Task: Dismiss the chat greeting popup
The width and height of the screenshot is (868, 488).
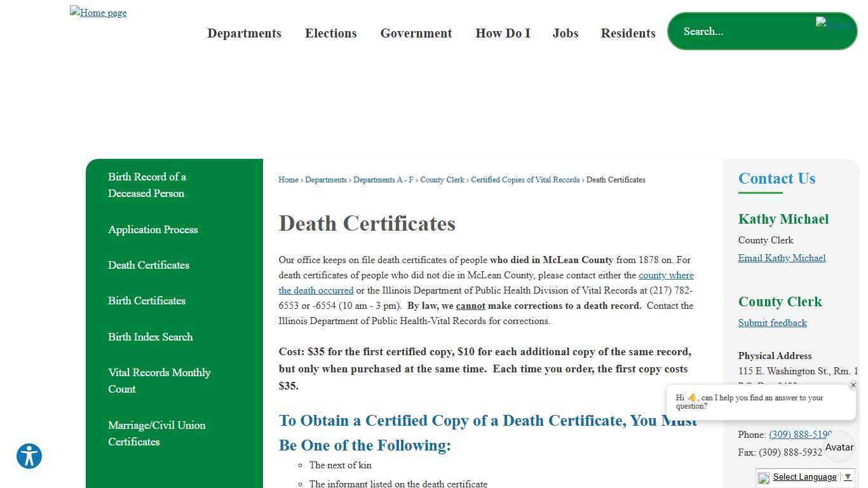Action: [x=853, y=385]
